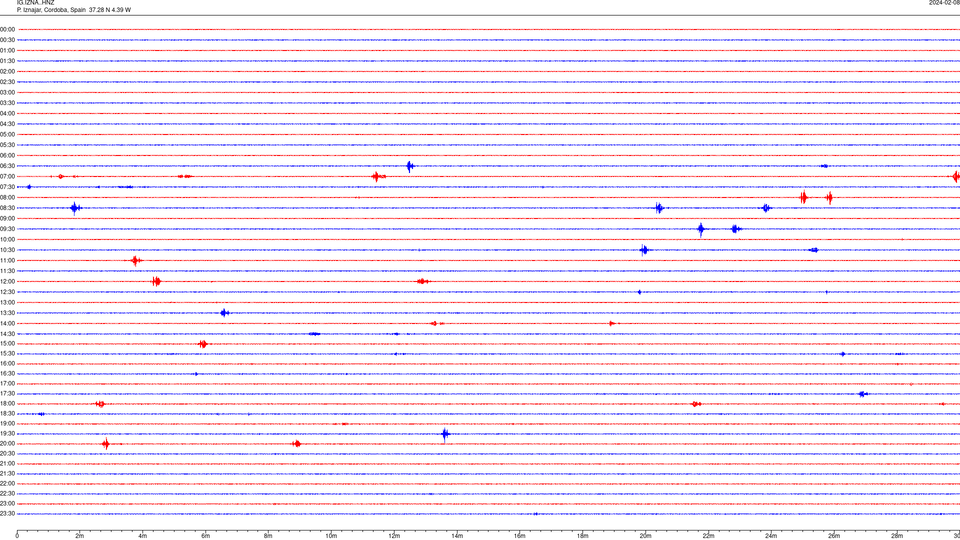The image size is (960, 540).
Task: Click the blue seismic event on the 19:30 trace
Action: pos(445,434)
